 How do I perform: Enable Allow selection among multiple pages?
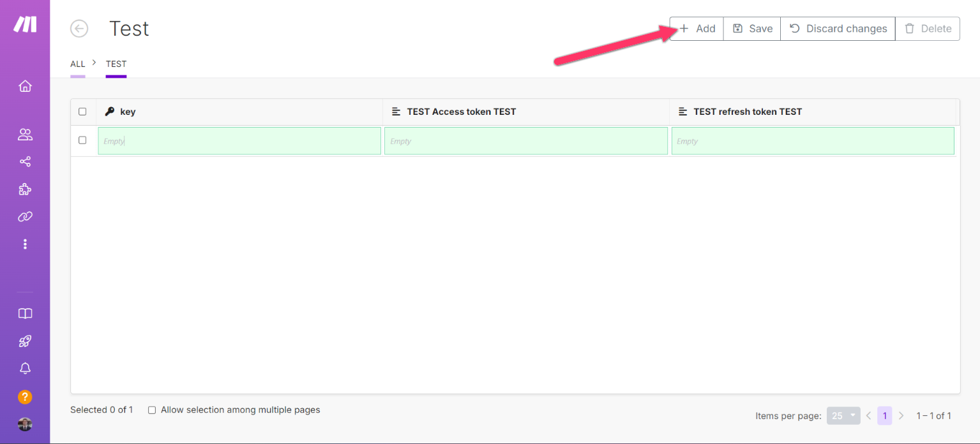152,410
